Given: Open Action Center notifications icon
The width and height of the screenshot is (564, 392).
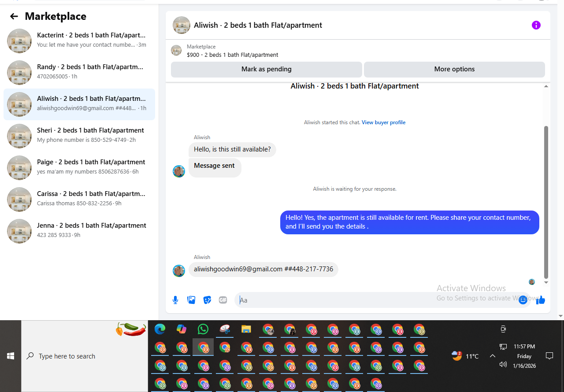Looking at the screenshot, I should (x=549, y=356).
